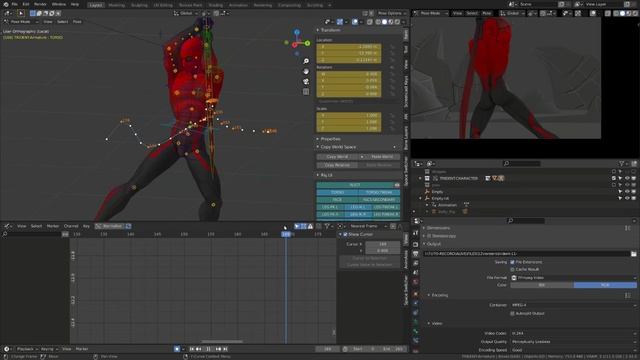640x360 pixels.
Task: Open the Blender logo menu
Action: (x=6, y=4)
